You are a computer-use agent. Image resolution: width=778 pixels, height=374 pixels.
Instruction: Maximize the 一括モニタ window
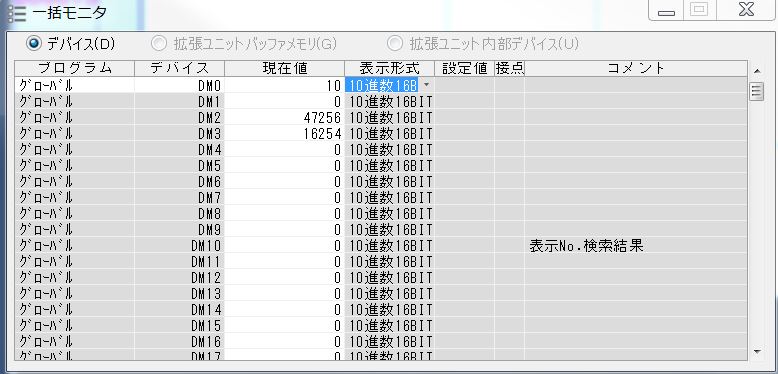point(699,10)
